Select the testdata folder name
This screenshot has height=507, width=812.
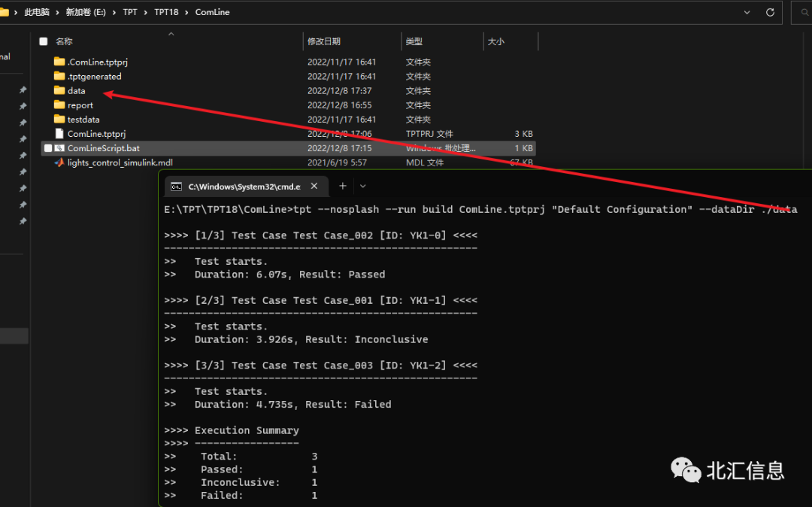pos(83,119)
